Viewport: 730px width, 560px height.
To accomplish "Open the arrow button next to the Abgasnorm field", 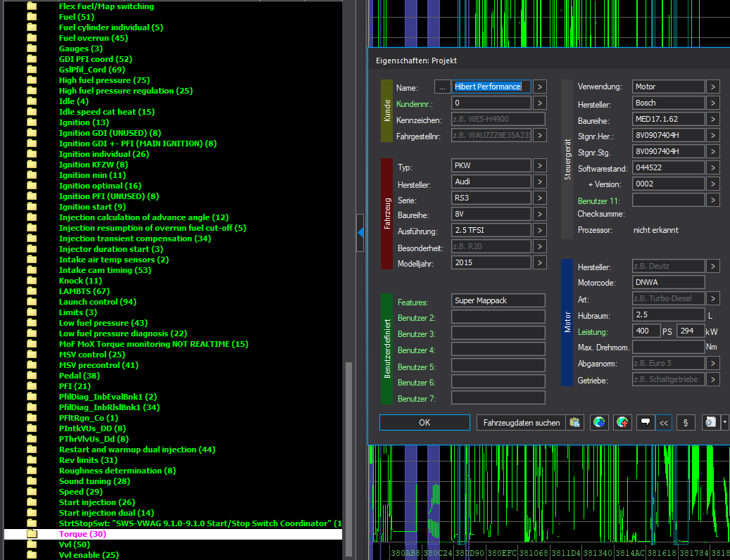I will point(713,363).
